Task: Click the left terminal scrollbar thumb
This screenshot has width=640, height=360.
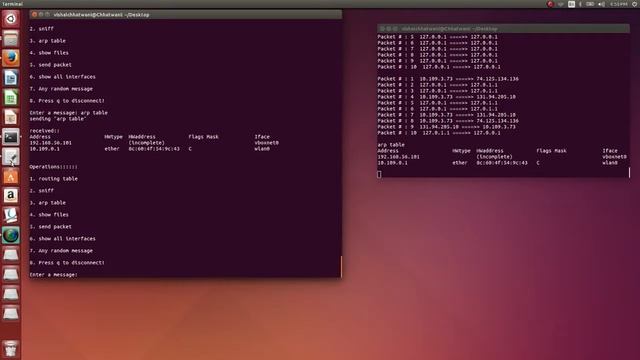Action: (x=341, y=266)
